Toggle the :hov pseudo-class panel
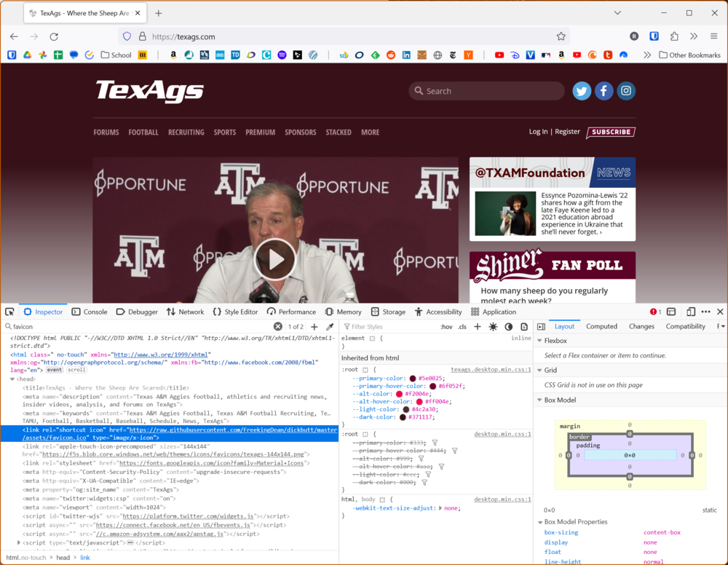728x565 pixels. 446,327
